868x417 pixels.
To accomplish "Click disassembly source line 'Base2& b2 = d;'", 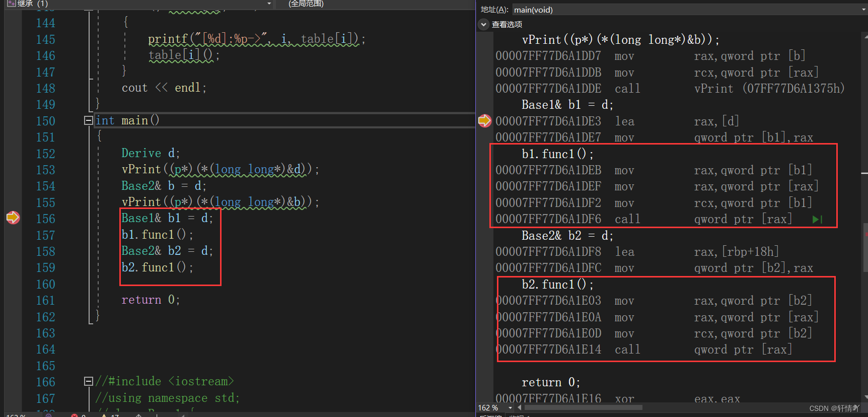I will pyautogui.click(x=567, y=236).
